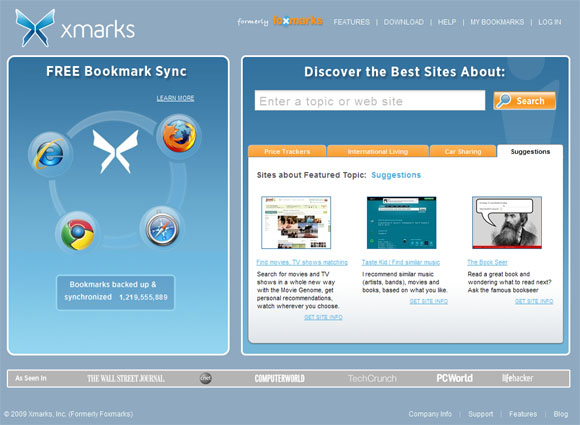The height and width of the screenshot is (425, 580).
Task: Open 'The Book Seer' link
Action: 487,262
